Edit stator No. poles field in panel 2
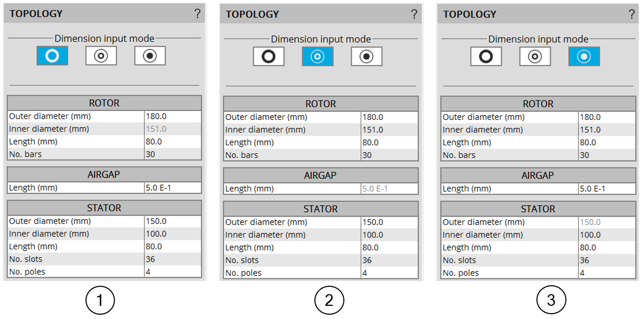 pos(389,273)
